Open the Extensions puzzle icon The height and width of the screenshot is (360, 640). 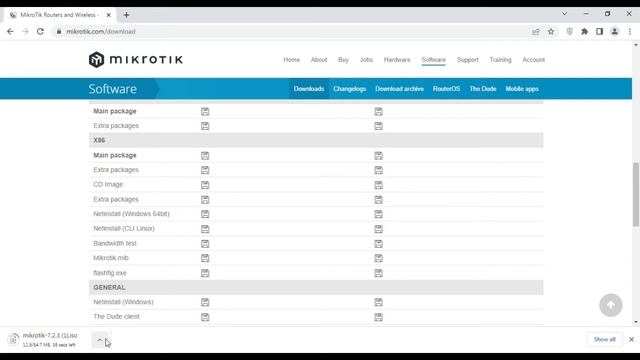pos(584,31)
